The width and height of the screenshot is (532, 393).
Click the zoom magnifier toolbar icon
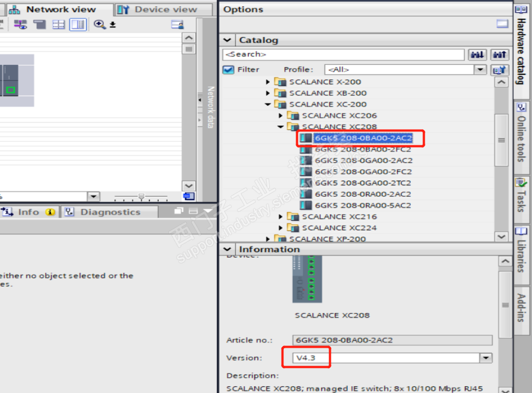99,25
